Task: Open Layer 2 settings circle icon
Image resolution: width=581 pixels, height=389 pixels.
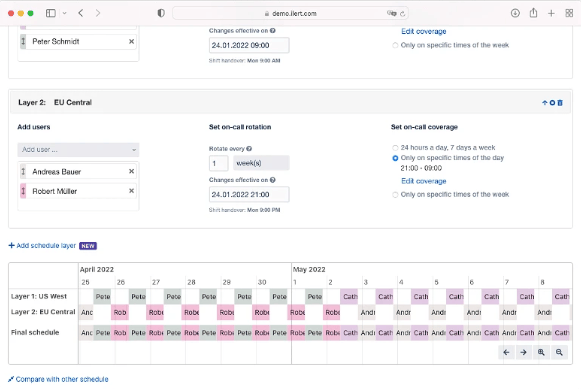Action: (552, 103)
